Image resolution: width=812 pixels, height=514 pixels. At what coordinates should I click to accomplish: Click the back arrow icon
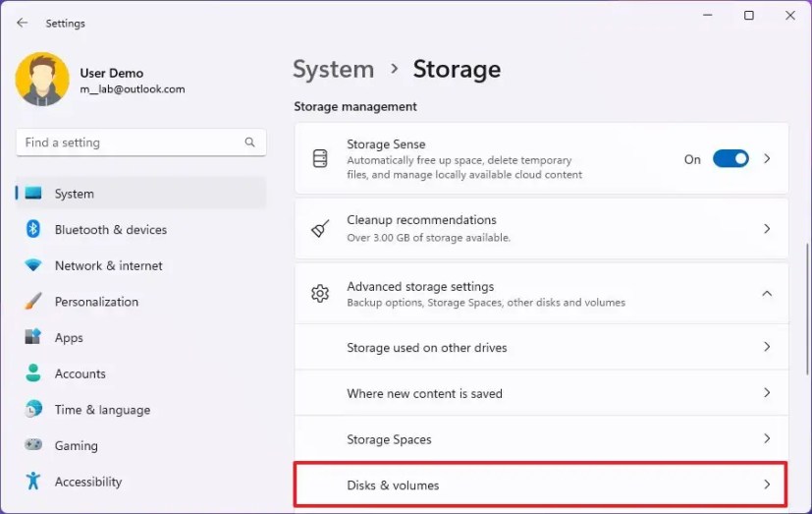pyautogui.click(x=22, y=23)
